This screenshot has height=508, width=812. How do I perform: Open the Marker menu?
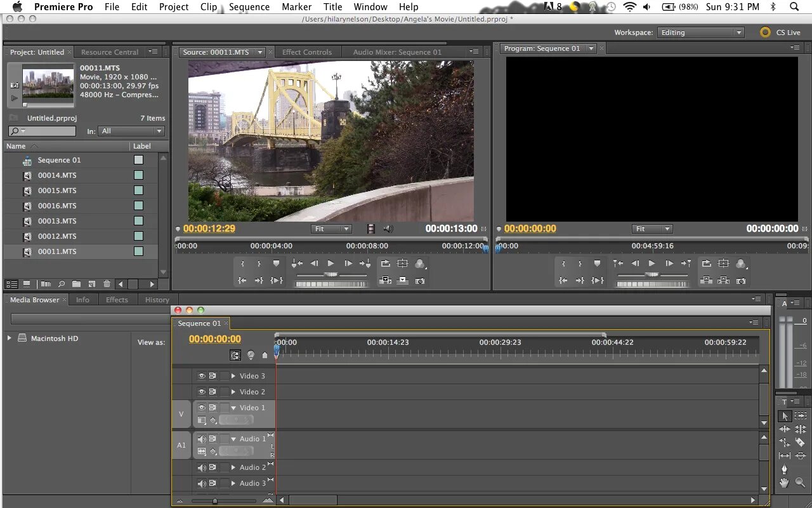tap(296, 7)
